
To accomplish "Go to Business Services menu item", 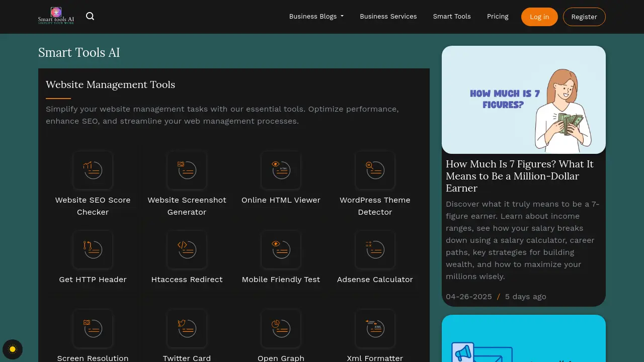I will [x=388, y=17].
